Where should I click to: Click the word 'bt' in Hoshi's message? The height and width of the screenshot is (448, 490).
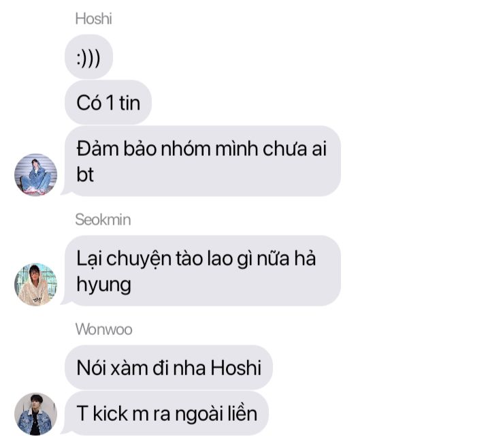85,174
